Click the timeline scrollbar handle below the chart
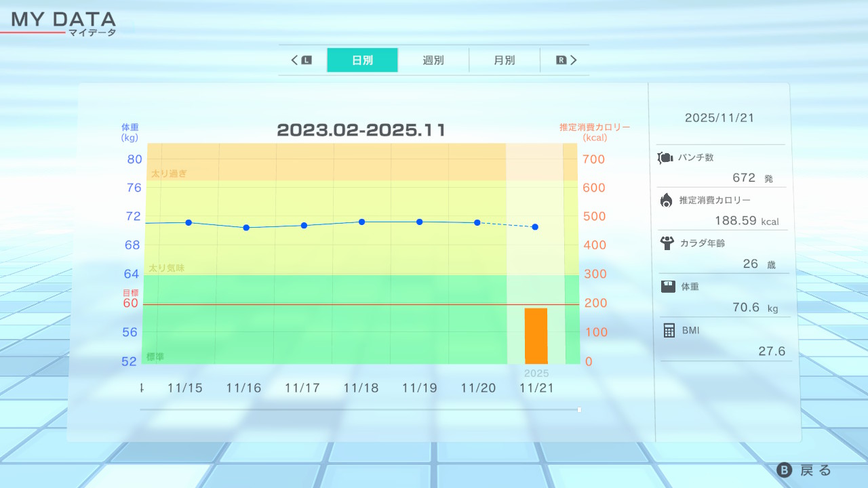This screenshot has width=868, height=488. pyautogui.click(x=579, y=409)
